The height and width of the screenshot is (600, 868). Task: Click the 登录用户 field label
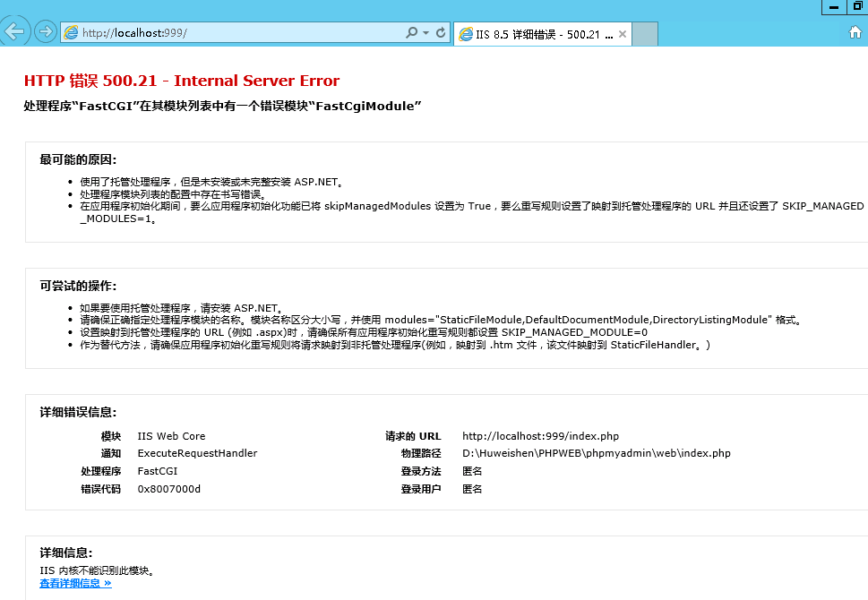(x=421, y=489)
